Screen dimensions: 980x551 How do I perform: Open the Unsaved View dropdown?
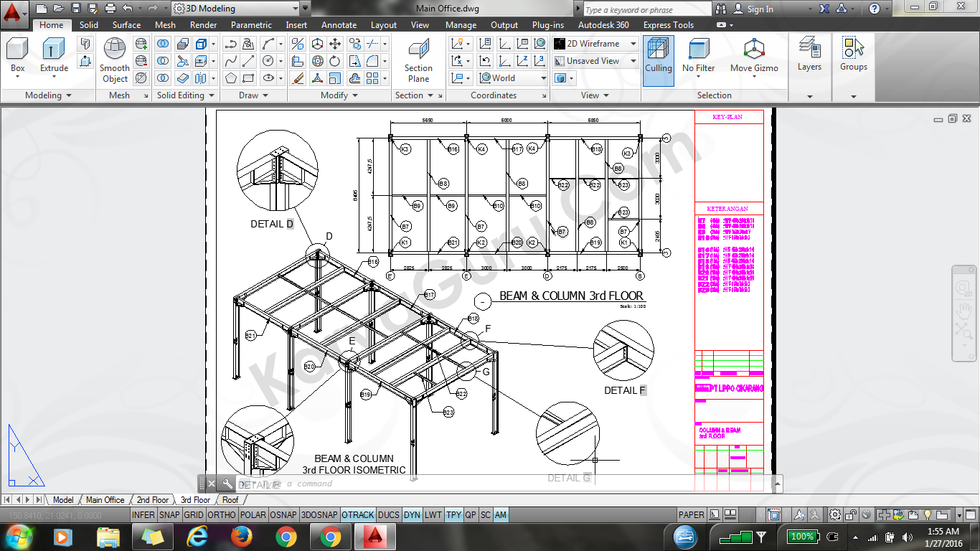[595, 61]
